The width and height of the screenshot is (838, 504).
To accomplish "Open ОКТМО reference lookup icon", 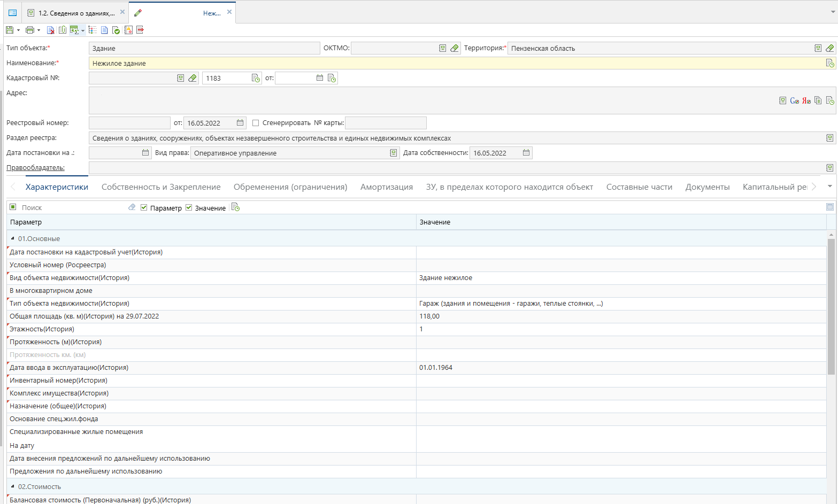I will pos(443,48).
